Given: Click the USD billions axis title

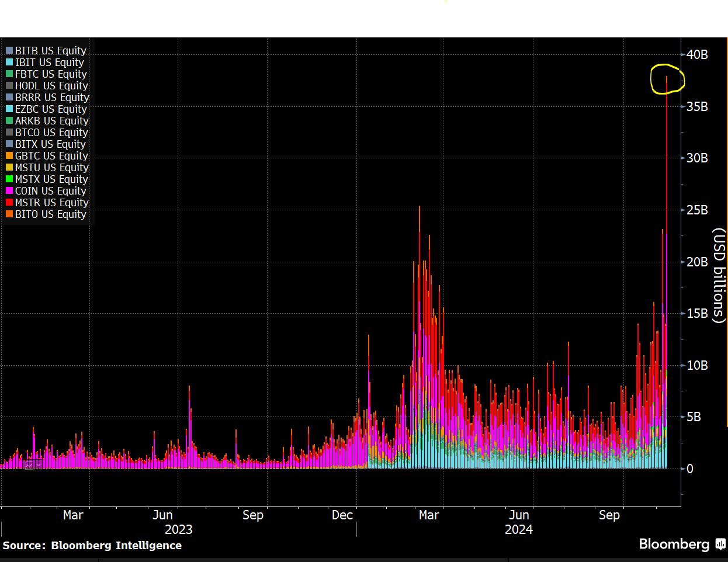Looking at the screenshot, I should pos(719,276).
